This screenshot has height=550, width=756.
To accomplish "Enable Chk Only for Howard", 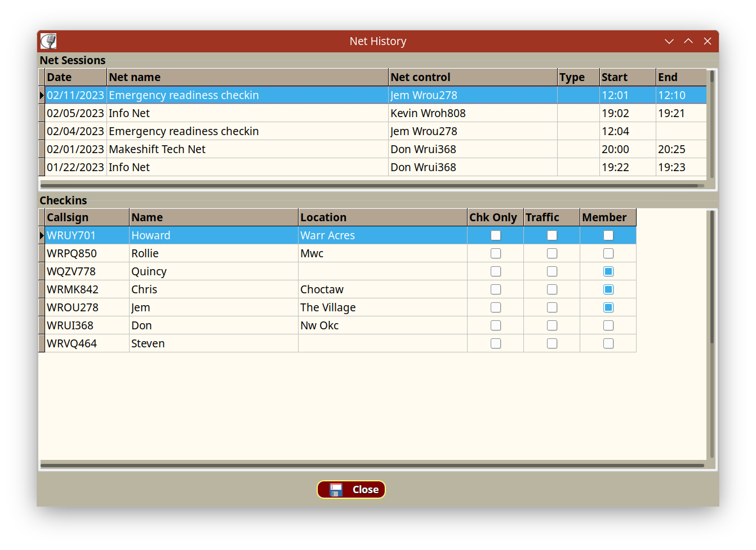I will [x=496, y=235].
